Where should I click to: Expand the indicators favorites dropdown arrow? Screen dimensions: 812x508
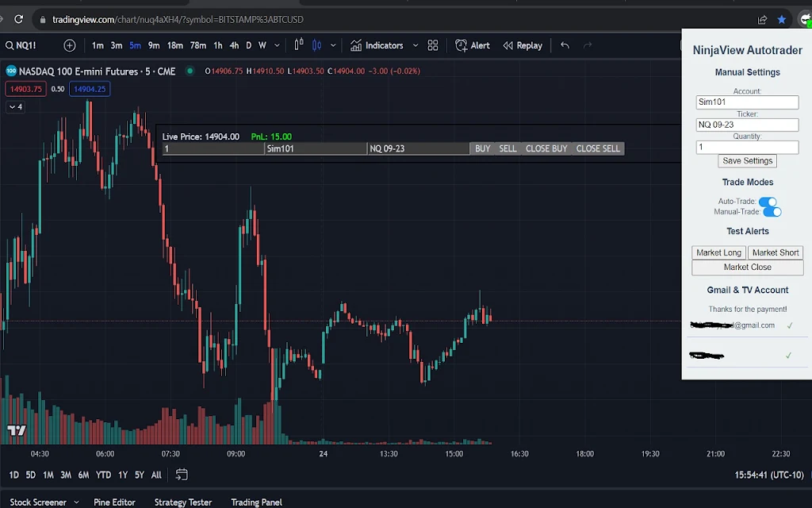click(416, 45)
